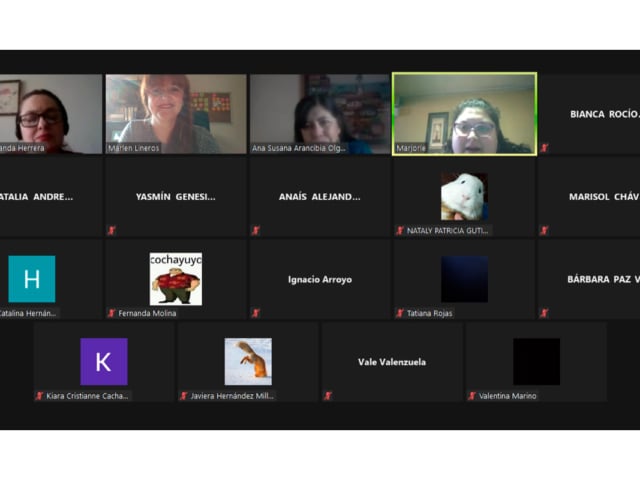Click the teal H avatar
Screen dimensions: 640x480
(32, 279)
